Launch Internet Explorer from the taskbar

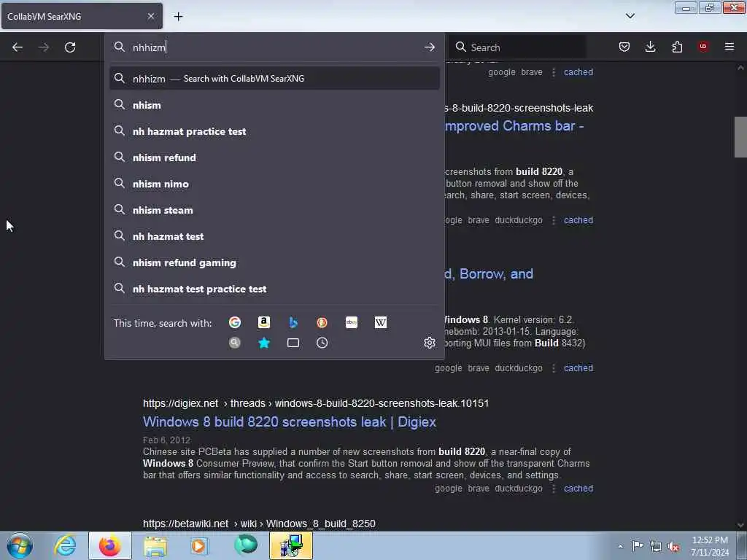[x=65, y=545]
